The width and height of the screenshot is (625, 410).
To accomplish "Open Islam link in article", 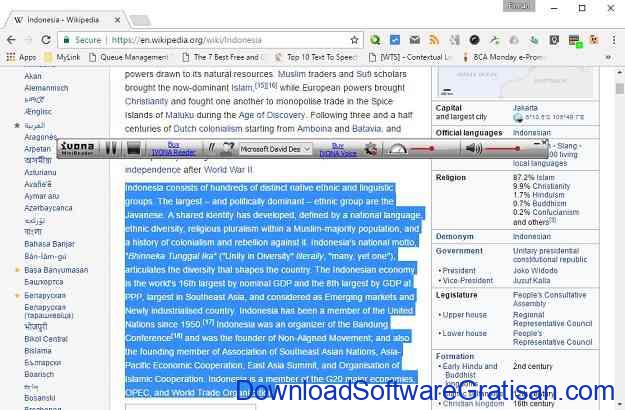I will 242,88.
